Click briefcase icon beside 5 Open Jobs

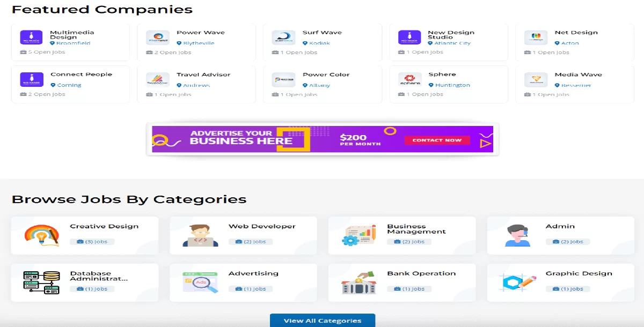[23, 53]
